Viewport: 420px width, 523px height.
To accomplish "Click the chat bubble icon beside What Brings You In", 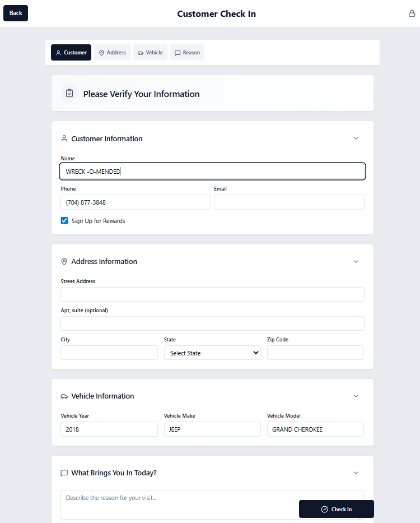I will coord(64,473).
